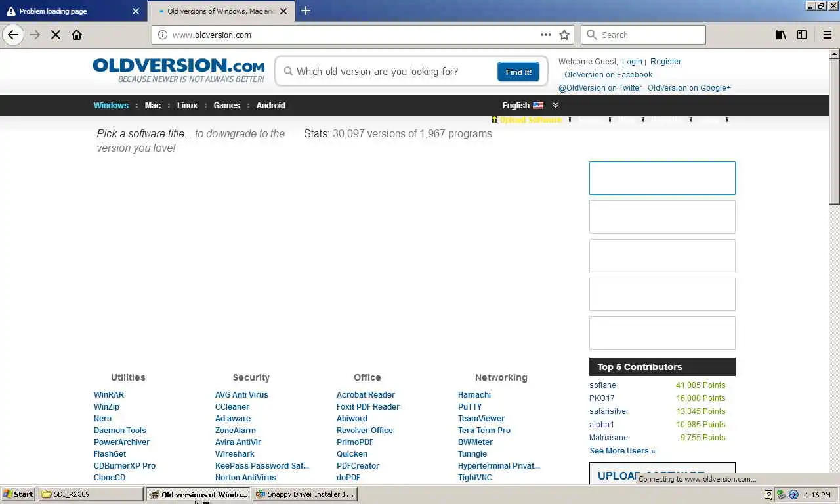This screenshot has width=840, height=504.
Task: Click the 1:16 PM clock
Action: [x=817, y=494]
